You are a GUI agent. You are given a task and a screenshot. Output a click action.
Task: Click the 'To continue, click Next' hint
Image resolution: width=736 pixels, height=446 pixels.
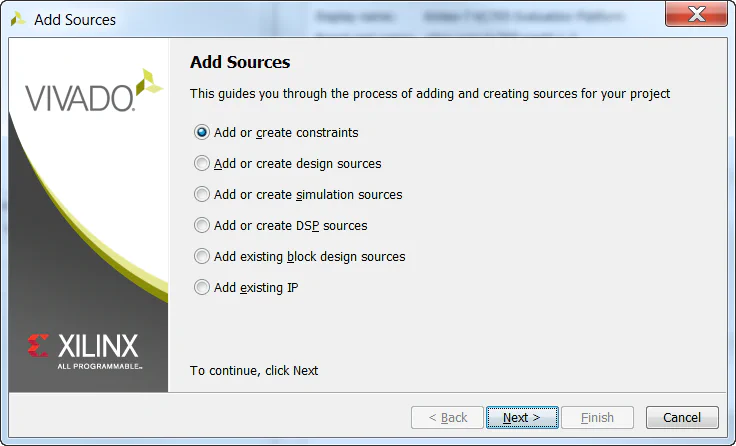click(254, 370)
